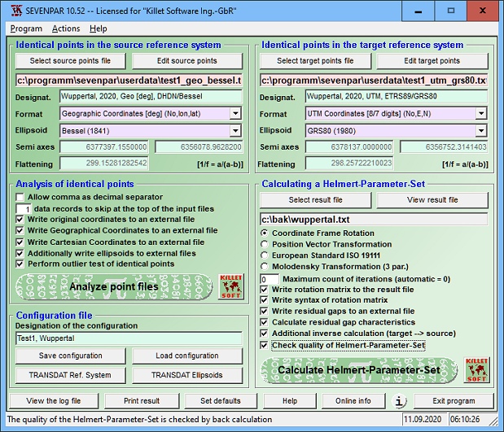Click the source points file path field
The height and width of the screenshot is (432, 504).
click(129, 81)
